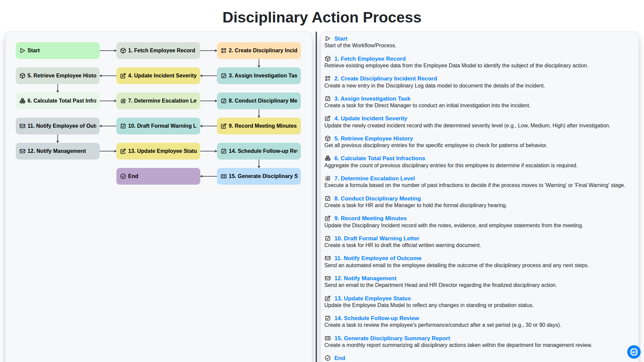The width and height of the screenshot is (644, 362).
Task: Click envelope icon beside Notify Employee of Outcome entry
Action: click(328, 258)
